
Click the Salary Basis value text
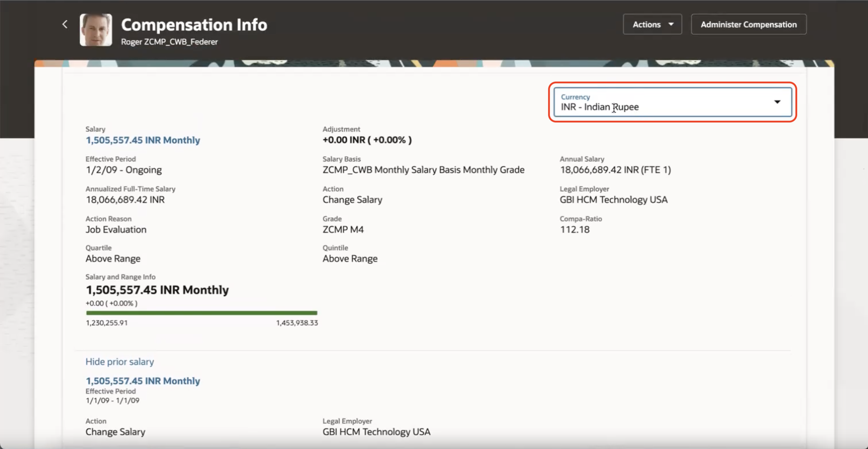pos(423,170)
